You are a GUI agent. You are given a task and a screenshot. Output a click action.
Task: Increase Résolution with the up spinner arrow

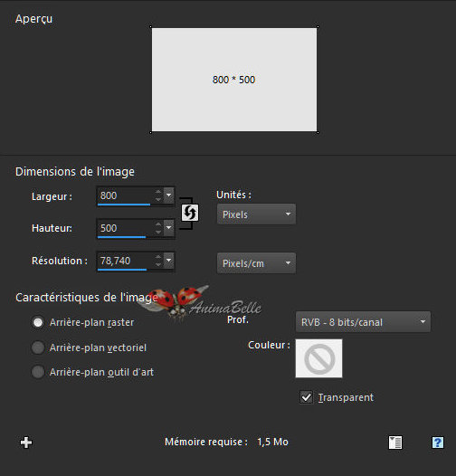click(x=158, y=257)
